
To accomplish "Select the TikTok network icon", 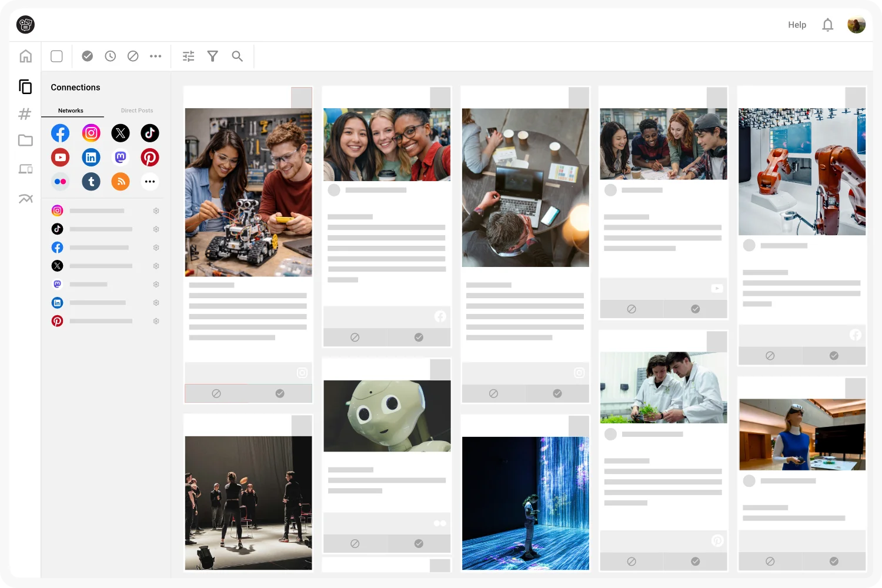I will click(x=150, y=133).
